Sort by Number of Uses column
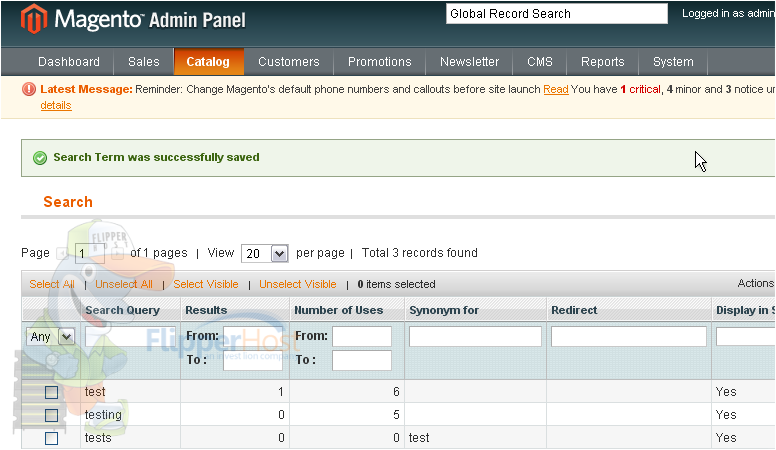Screen dimensions: 776x450 click(x=339, y=310)
